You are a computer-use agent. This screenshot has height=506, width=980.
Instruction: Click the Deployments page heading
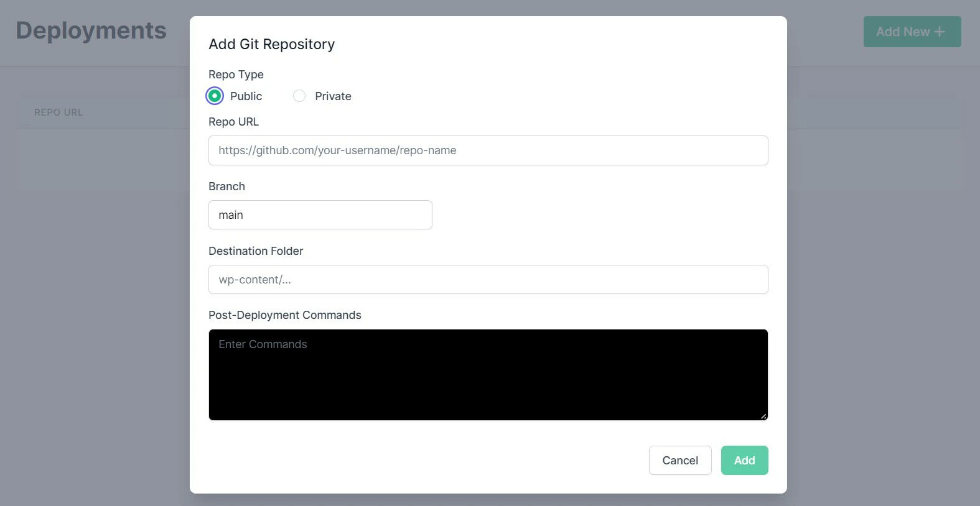click(x=91, y=30)
